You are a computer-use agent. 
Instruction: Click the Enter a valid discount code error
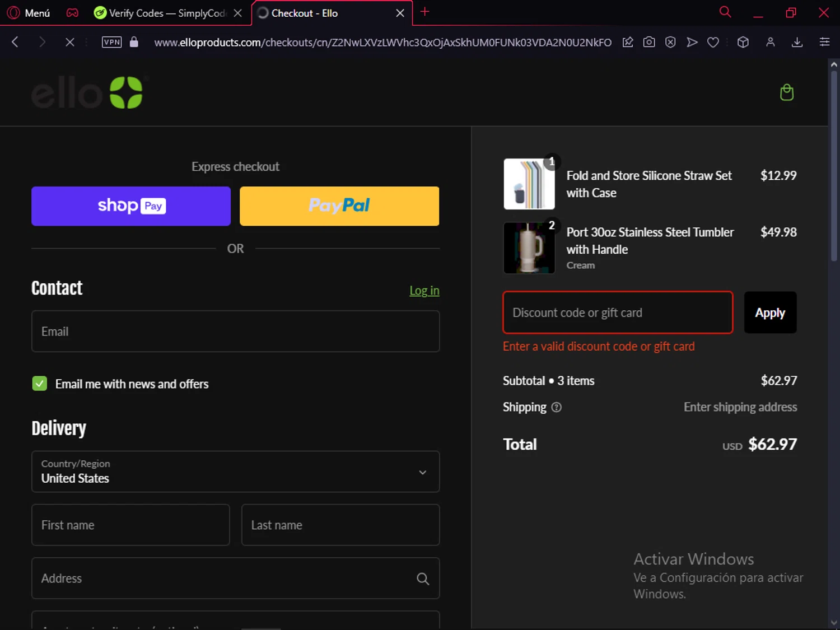(599, 347)
